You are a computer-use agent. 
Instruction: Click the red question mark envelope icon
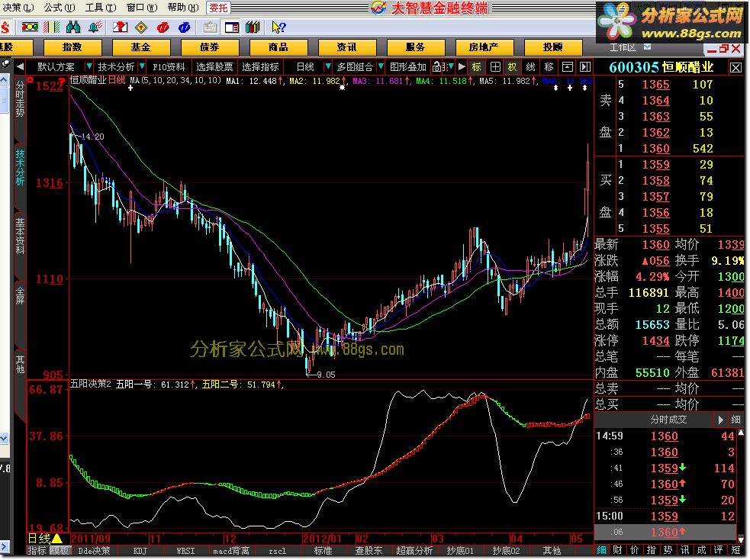[120, 27]
